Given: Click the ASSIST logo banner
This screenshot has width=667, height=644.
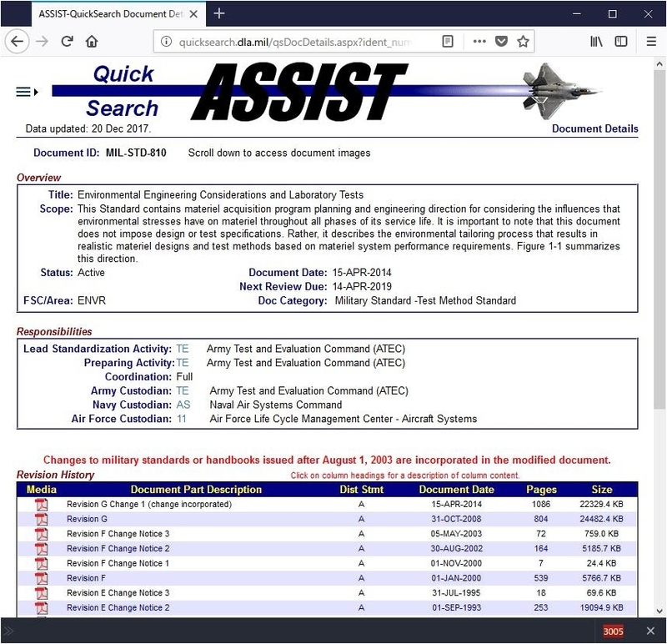Looking at the screenshot, I should point(298,92).
